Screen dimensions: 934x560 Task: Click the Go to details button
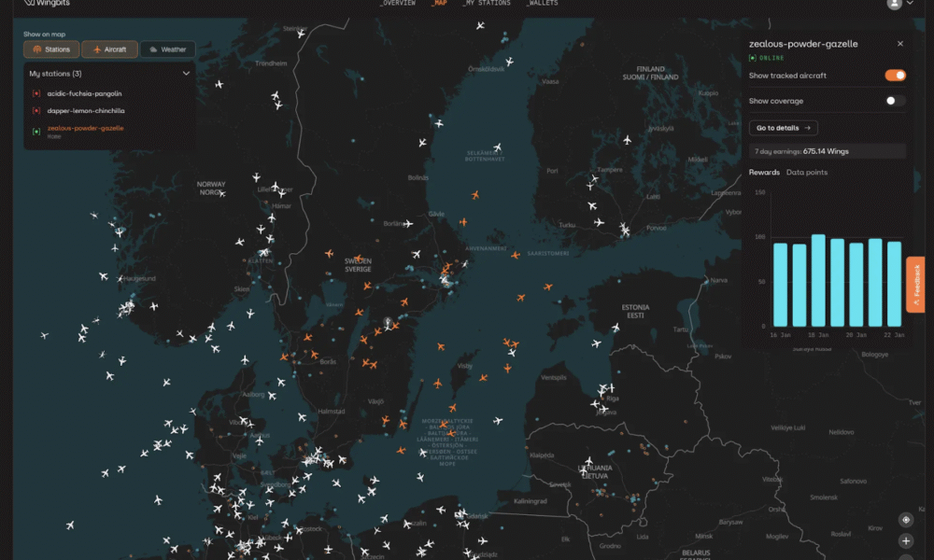[784, 128]
